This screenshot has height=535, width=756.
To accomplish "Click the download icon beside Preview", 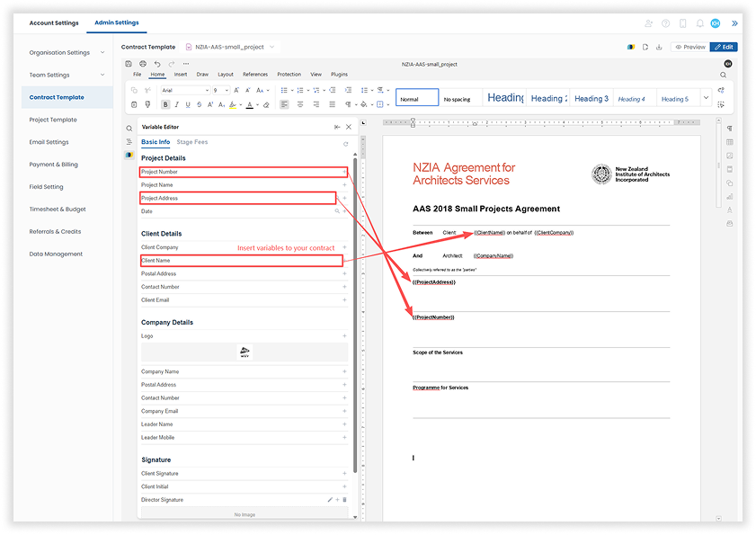I will coord(659,47).
